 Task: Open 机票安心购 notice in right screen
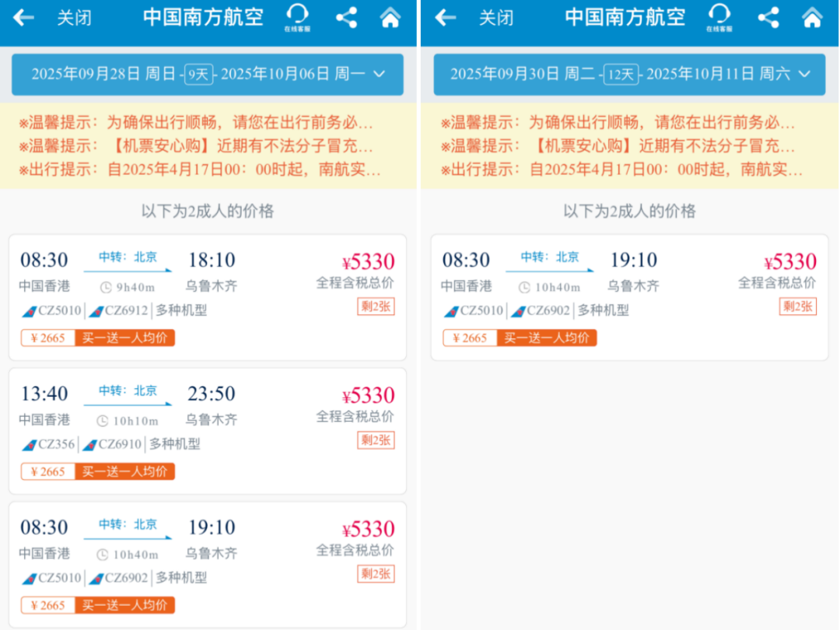(x=618, y=145)
